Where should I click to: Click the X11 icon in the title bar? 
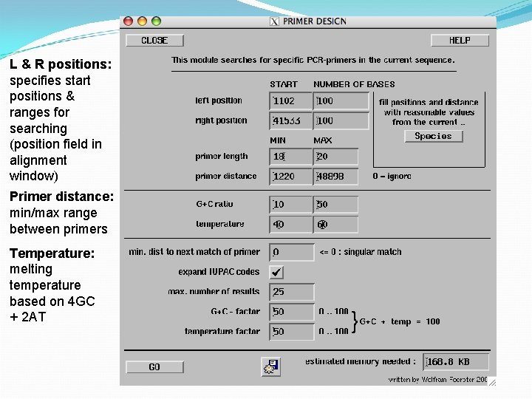274,21
